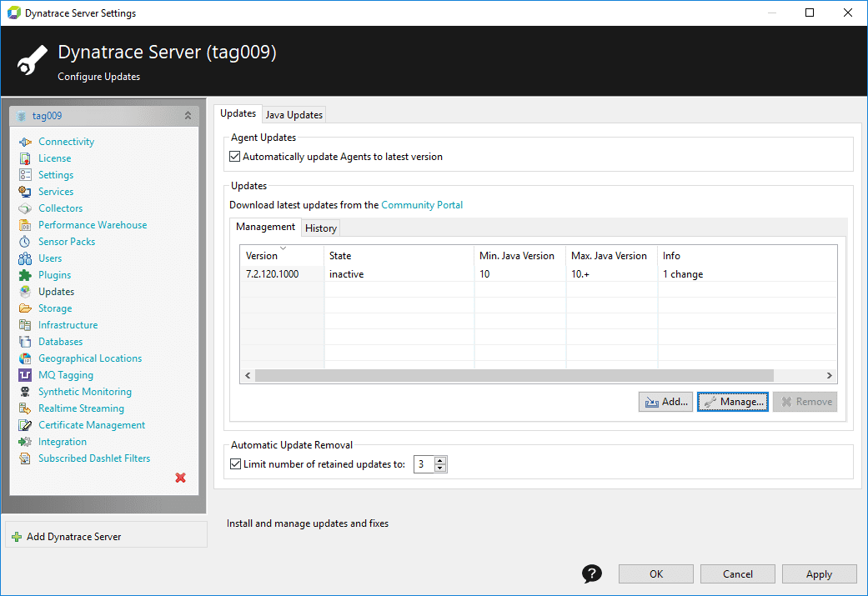Screen dimensions: 868x596
Task: Click the Add Dynatrace Server label
Action: point(73,537)
